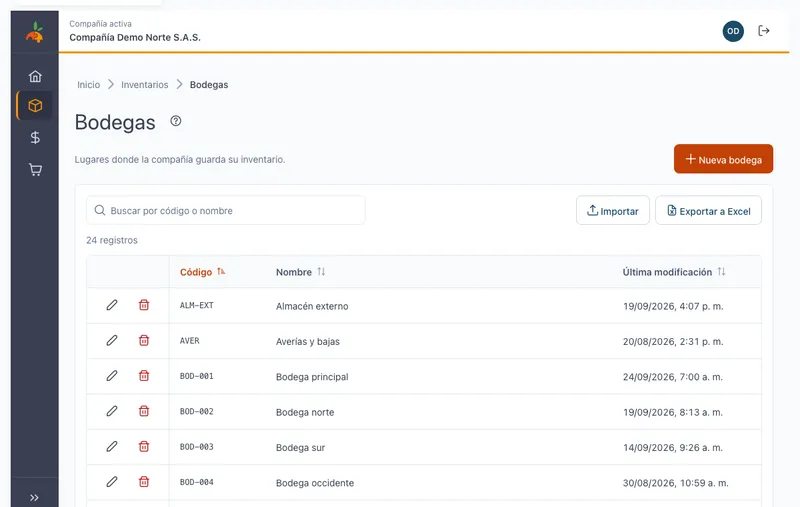Expand the sidebar with double chevron
800x507 pixels.
34,497
